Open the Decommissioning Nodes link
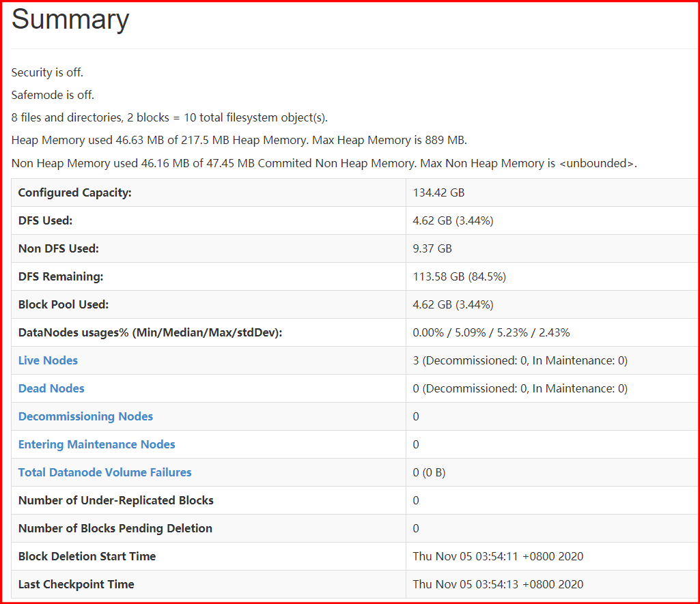This screenshot has width=700, height=604. click(85, 416)
